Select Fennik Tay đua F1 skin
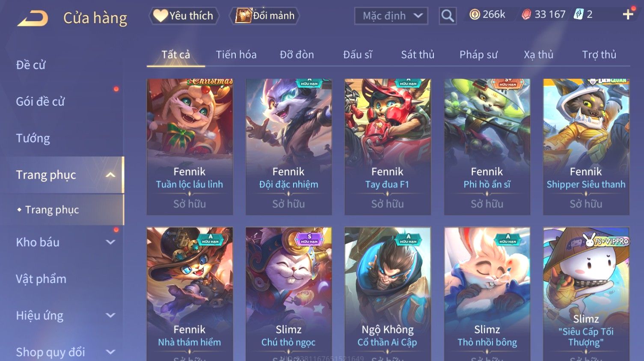Viewport: 644px width, 361px height. coord(388,147)
